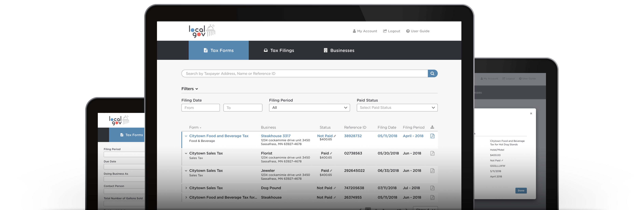The image size is (644, 210).
Task: Open the Citytown Food and Beverage Tax link
Action: (219, 136)
